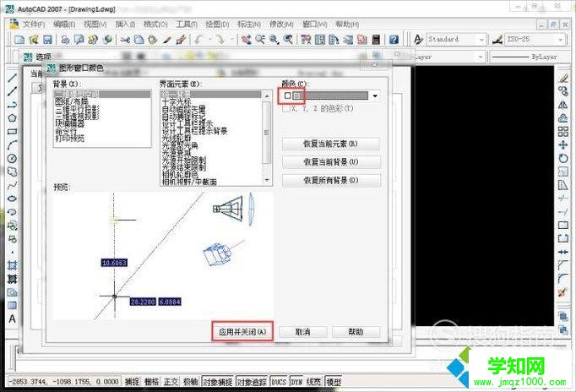Viewport: 576px width, 392px height.
Task: Open the Redo history dropdown arrow
Action: [231, 40]
